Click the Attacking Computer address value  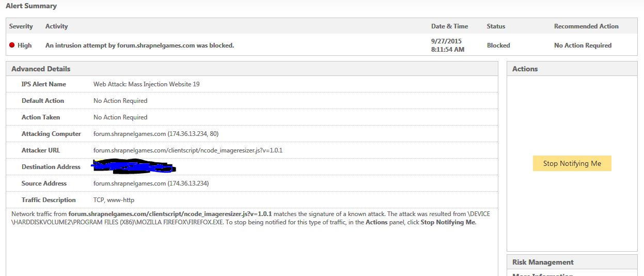[156, 134]
